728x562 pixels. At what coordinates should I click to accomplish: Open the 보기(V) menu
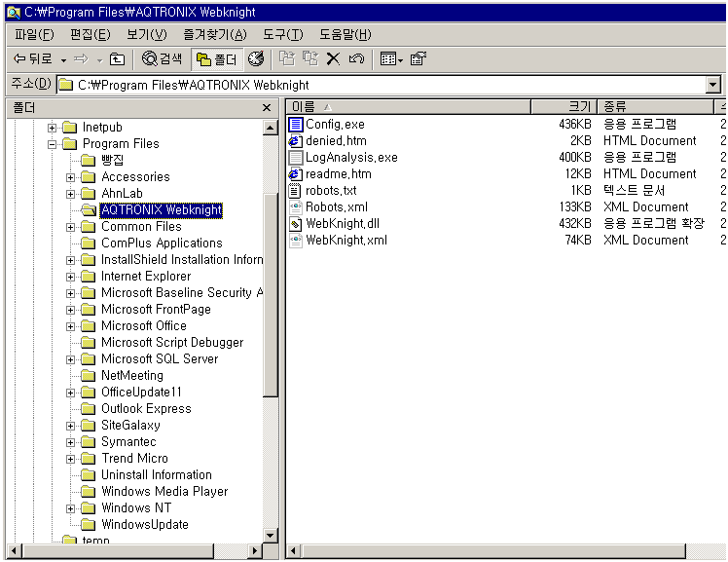pos(147,34)
